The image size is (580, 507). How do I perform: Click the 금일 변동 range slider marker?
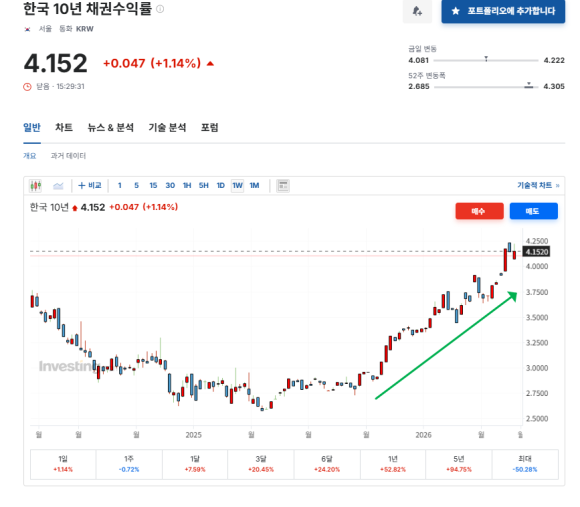[x=486, y=59]
